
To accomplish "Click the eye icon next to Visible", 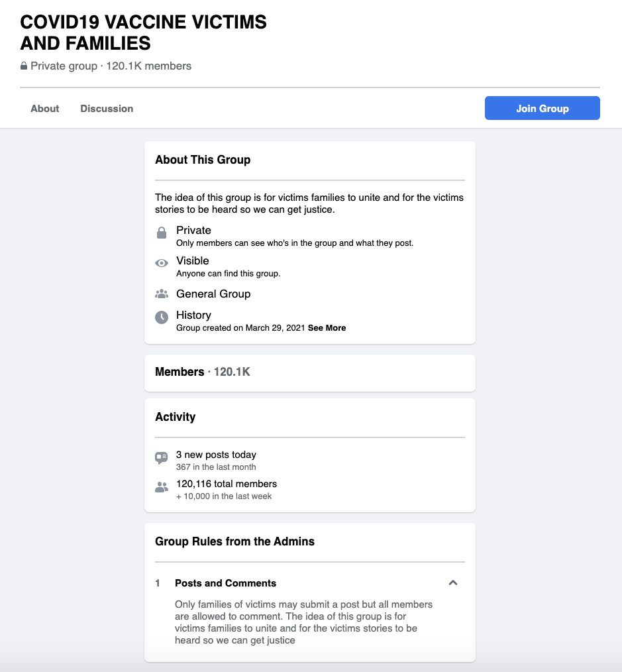I will [162, 263].
